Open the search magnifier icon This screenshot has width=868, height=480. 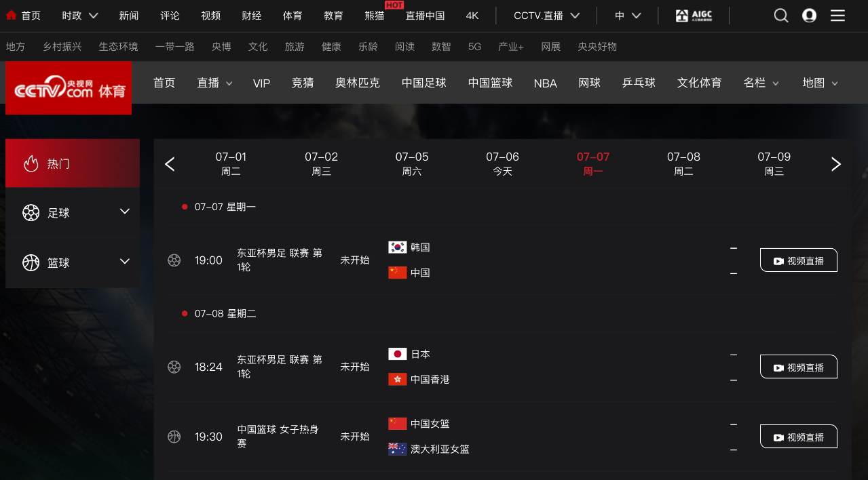click(781, 16)
